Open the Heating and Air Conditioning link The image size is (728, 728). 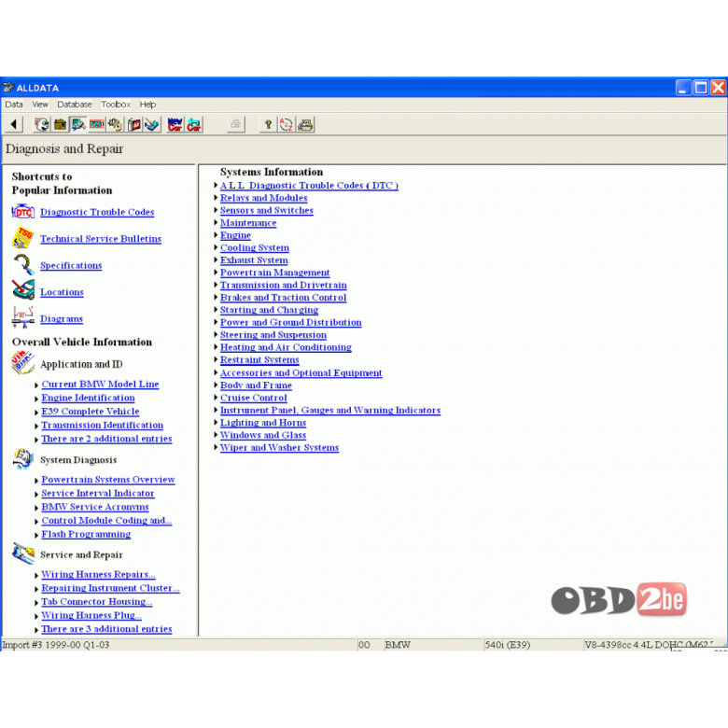pyautogui.click(x=286, y=347)
